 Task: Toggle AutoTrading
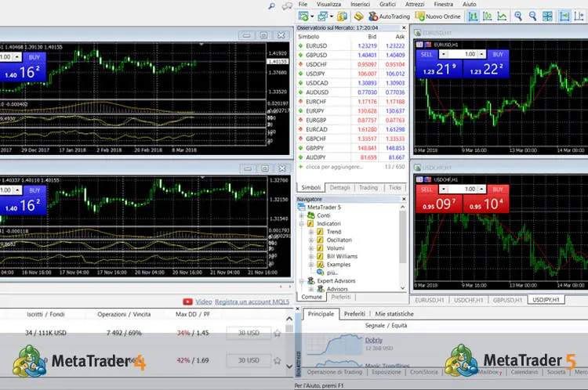pos(389,16)
